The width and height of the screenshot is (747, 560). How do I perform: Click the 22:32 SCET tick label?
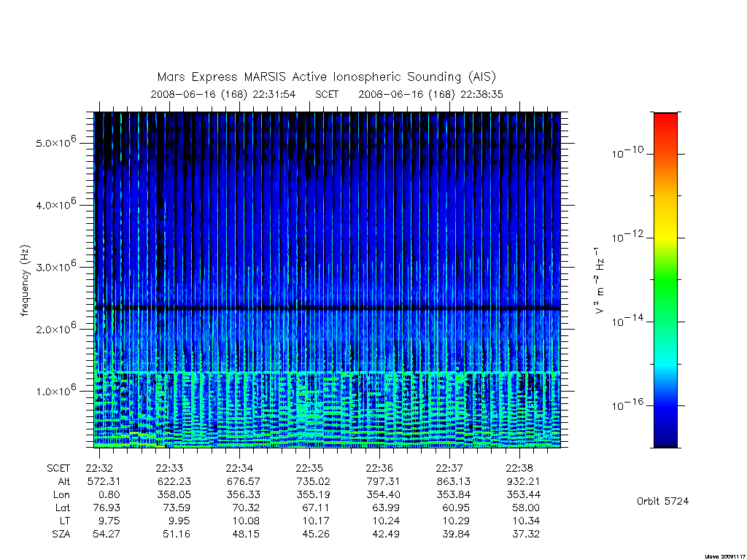click(99, 468)
